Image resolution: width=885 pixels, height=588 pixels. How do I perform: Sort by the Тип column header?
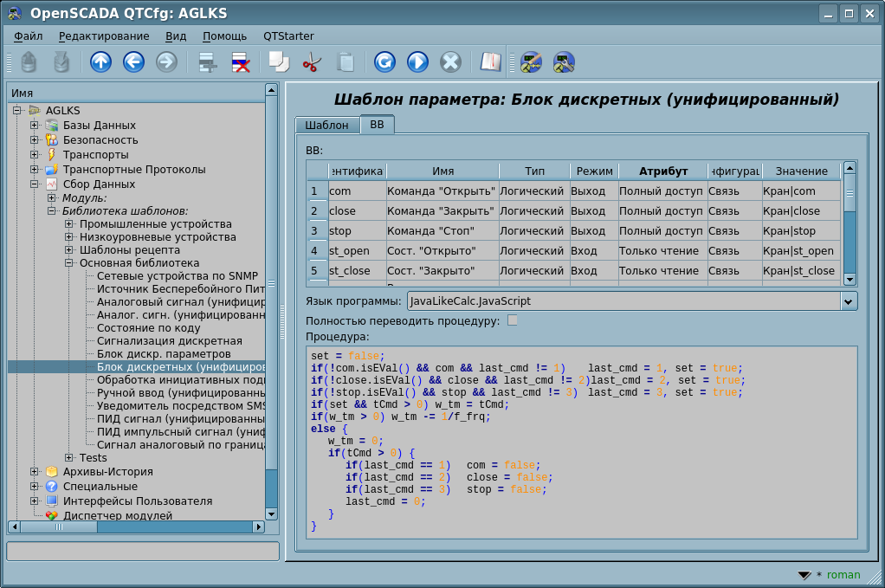(x=534, y=171)
